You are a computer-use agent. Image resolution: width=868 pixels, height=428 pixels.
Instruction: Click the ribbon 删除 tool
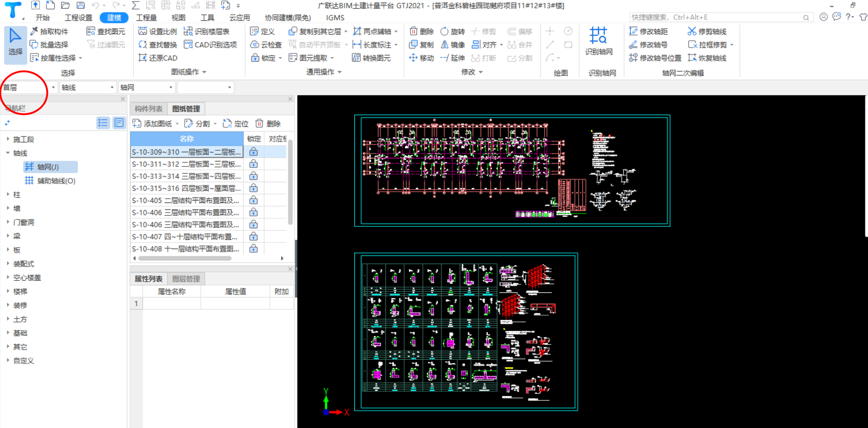(422, 31)
